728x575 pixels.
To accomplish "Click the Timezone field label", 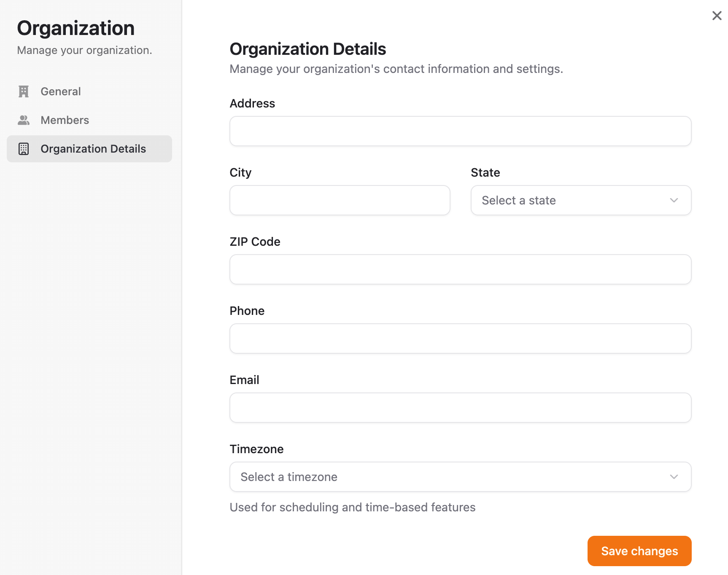I will click(x=256, y=449).
